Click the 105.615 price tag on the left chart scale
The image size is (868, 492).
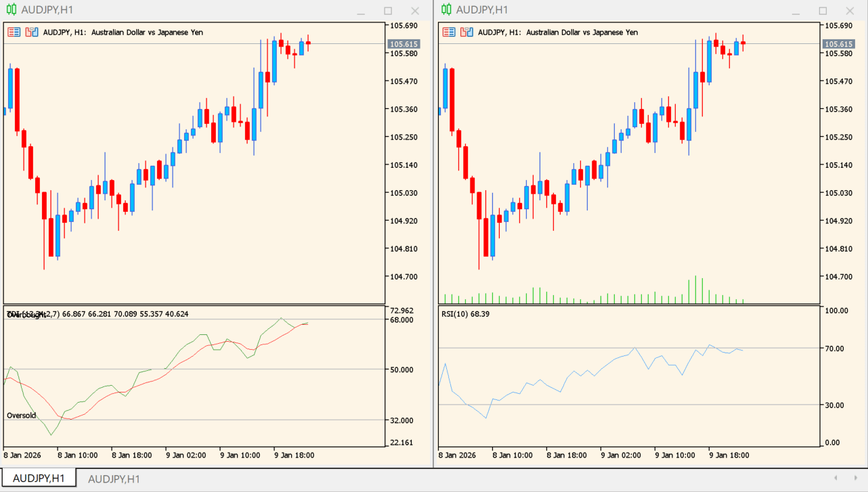[404, 43]
